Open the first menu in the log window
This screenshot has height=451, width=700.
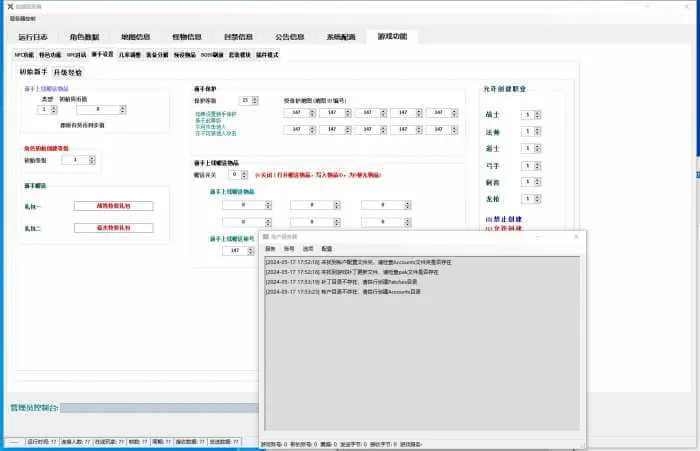[271, 249]
